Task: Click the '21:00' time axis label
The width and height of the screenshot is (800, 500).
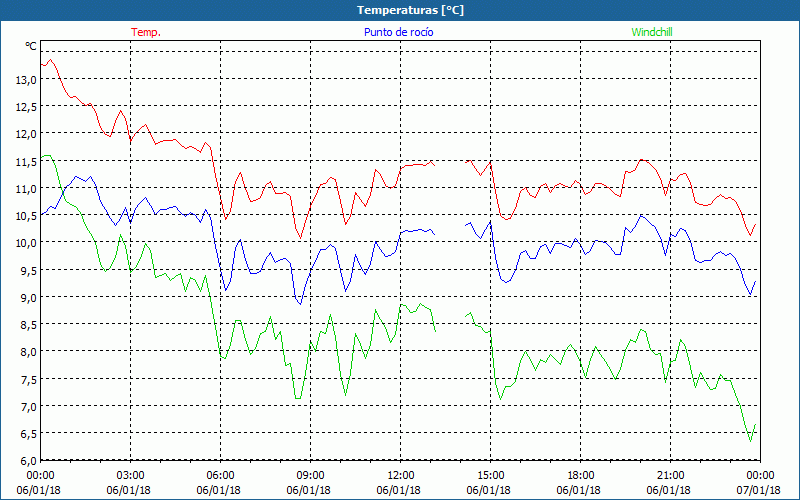Action: pos(670,476)
